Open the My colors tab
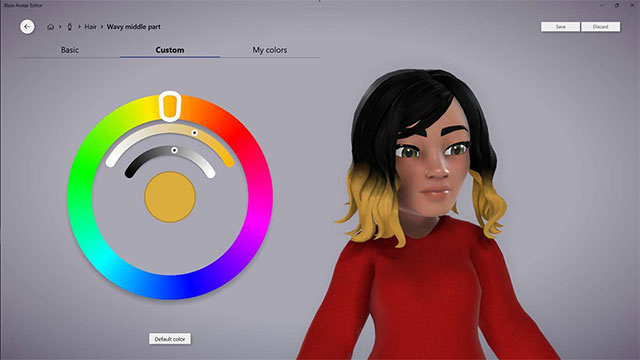640x360 pixels. [270, 50]
